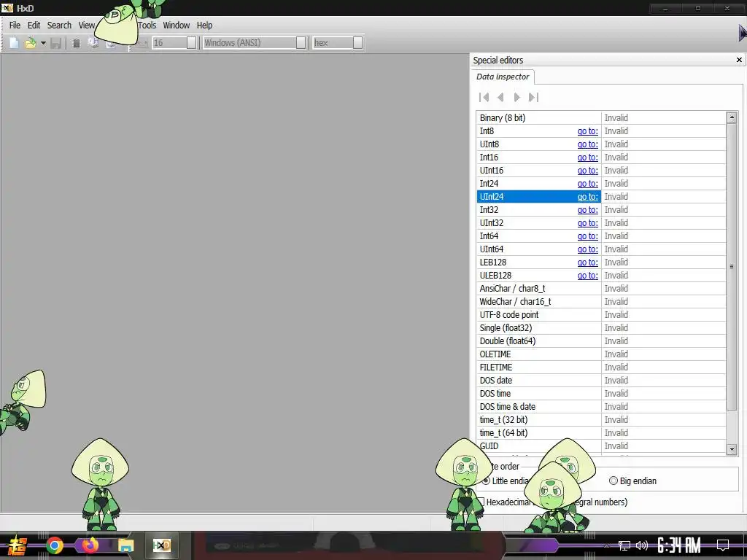Toggle the Hexadecimal basis checkbox
This screenshot has height=560, width=747.
pyautogui.click(x=481, y=502)
